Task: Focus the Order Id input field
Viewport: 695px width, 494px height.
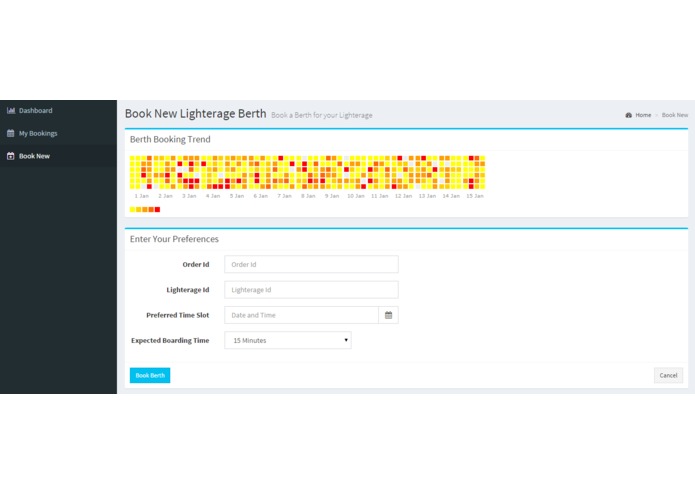Action: pos(311,265)
